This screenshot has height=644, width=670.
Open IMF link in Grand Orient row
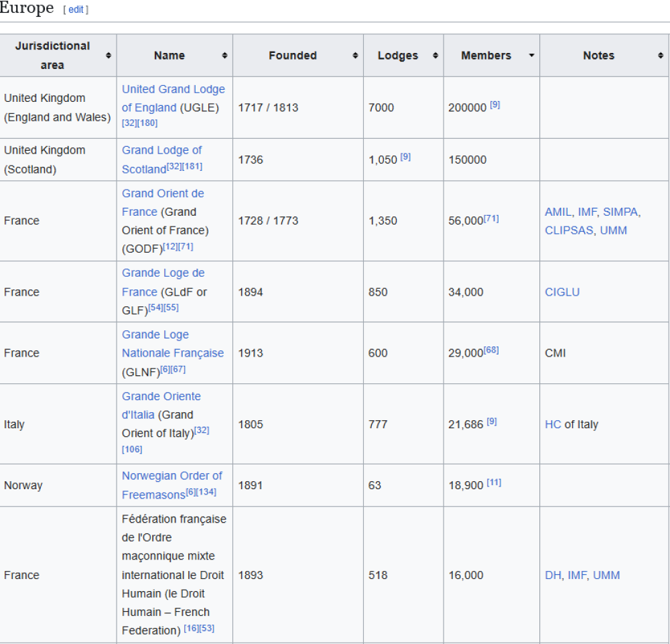pyautogui.click(x=587, y=212)
